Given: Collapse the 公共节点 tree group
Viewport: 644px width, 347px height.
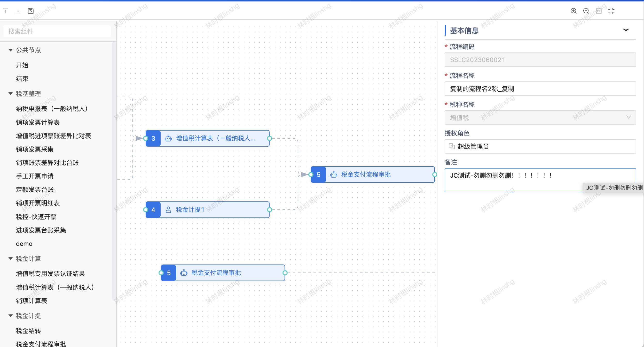Looking at the screenshot, I should [11, 50].
